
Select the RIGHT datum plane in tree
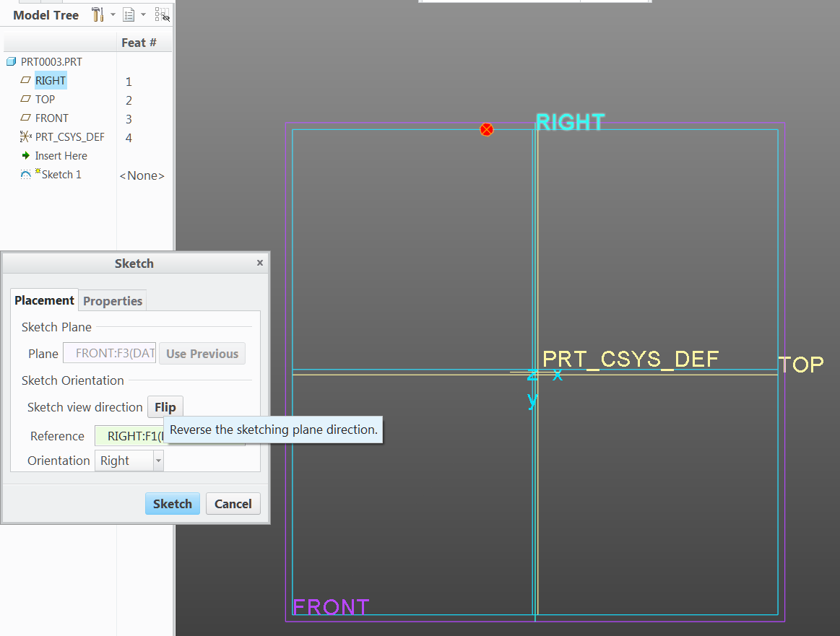point(51,80)
